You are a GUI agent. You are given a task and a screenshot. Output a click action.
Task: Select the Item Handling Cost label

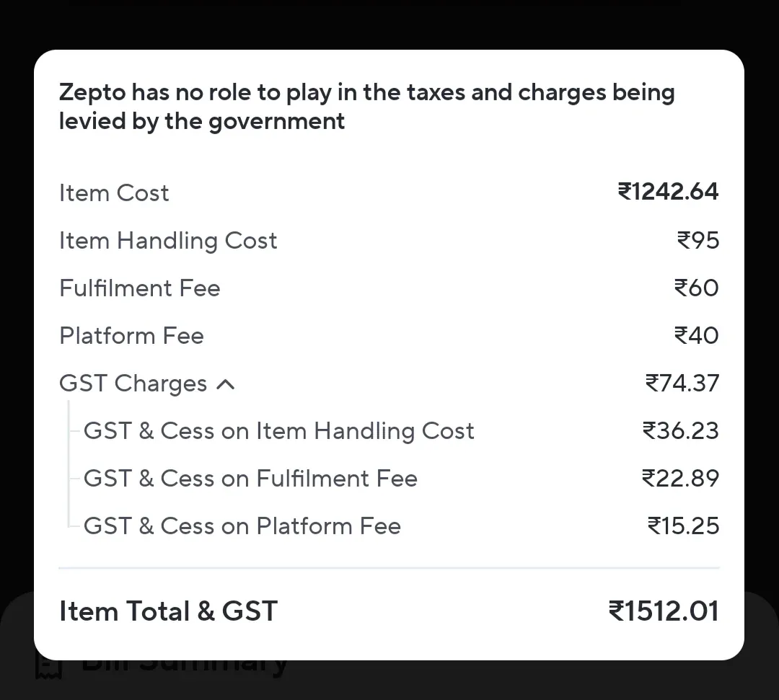[168, 241]
